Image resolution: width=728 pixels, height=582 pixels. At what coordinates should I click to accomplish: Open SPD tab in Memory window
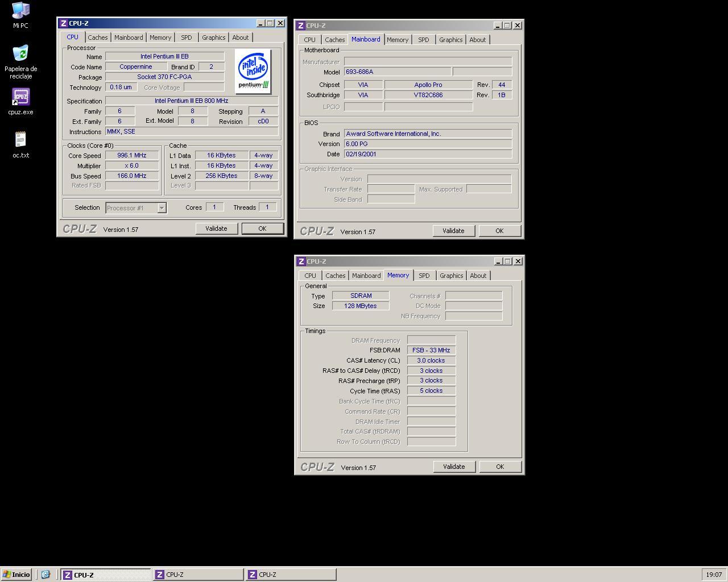pos(424,276)
